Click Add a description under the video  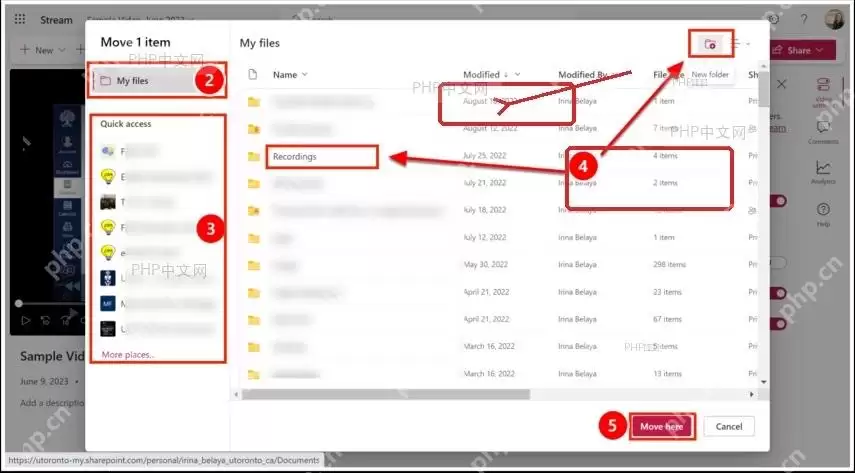click(x=52, y=403)
